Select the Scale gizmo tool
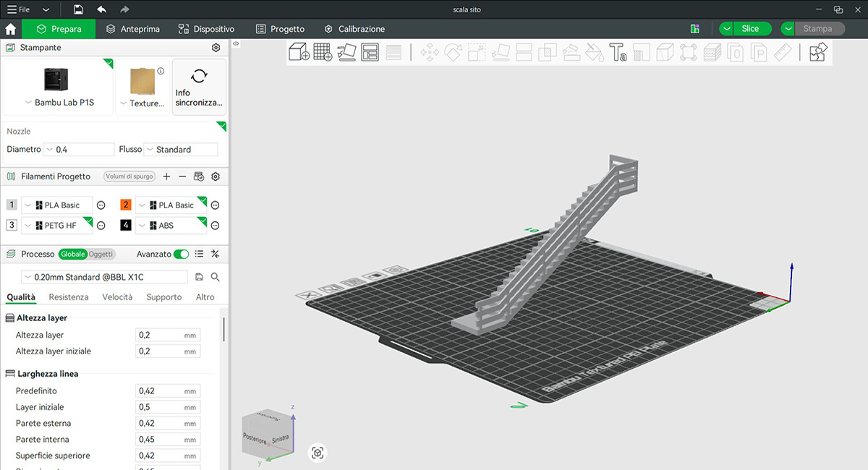Viewport: 868px width, 470px height. [x=477, y=52]
